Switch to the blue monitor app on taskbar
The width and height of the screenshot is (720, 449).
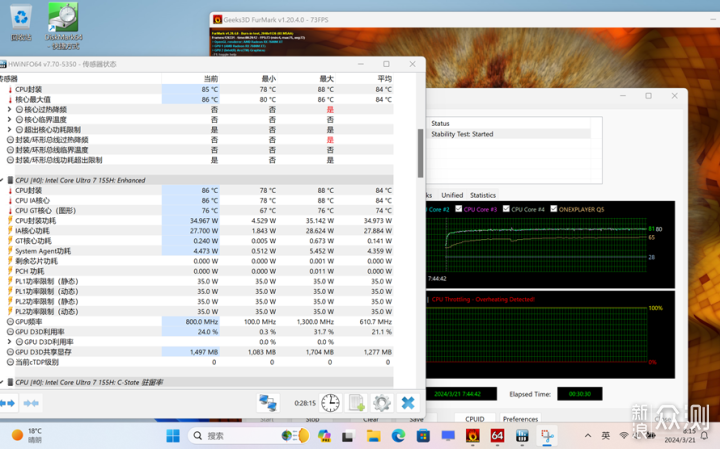tap(448, 436)
